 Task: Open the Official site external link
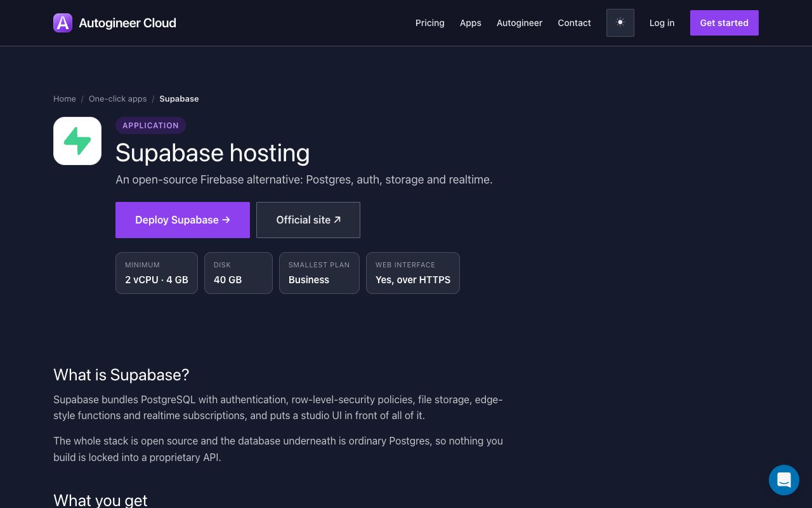tap(308, 220)
